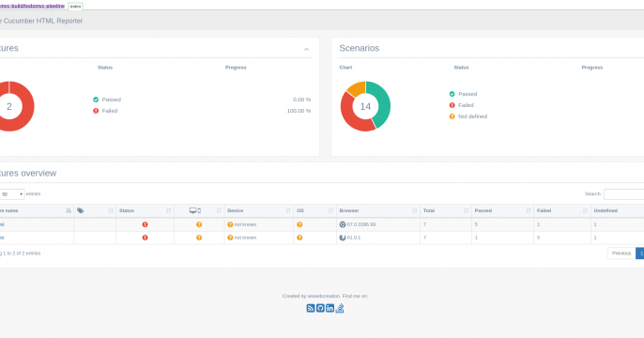
Task: Click the Chrome browser icon beside 67.0.3396.99
Action: pyautogui.click(x=343, y=224)
